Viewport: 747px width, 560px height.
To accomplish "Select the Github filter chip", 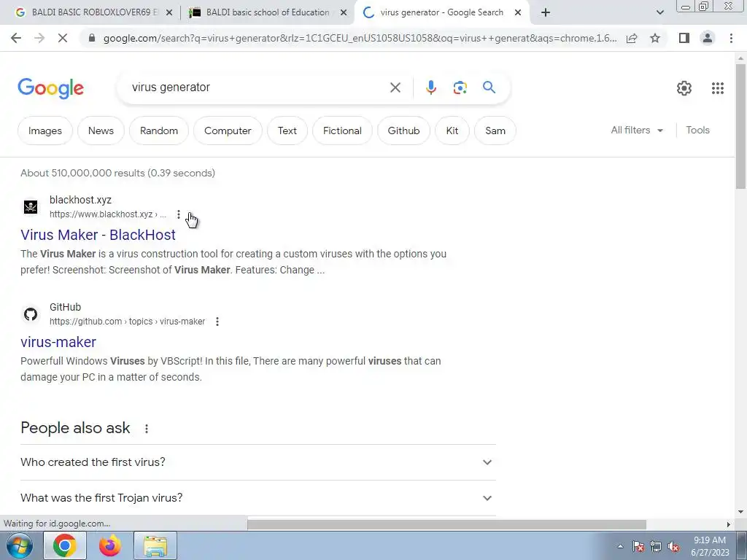I will click(x=403, y=131).
